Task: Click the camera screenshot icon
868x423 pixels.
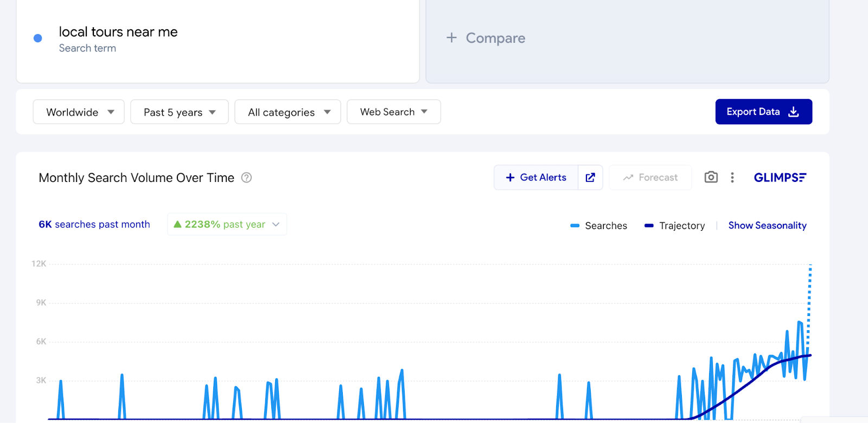Action: [x=711, y=178]
